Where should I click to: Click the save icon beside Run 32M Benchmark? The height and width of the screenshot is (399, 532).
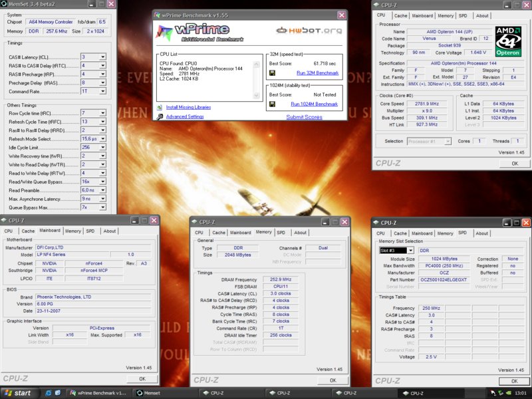[272, 73]
